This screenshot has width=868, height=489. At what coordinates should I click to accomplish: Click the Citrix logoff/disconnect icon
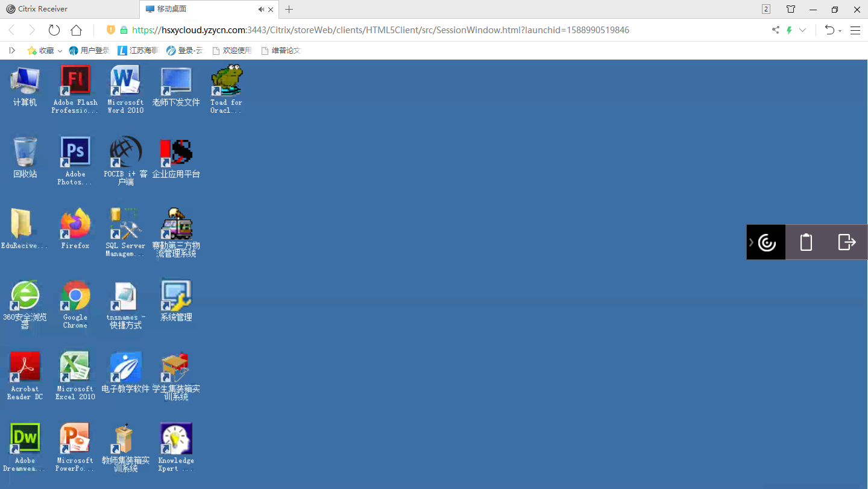(x=847, y=242)
